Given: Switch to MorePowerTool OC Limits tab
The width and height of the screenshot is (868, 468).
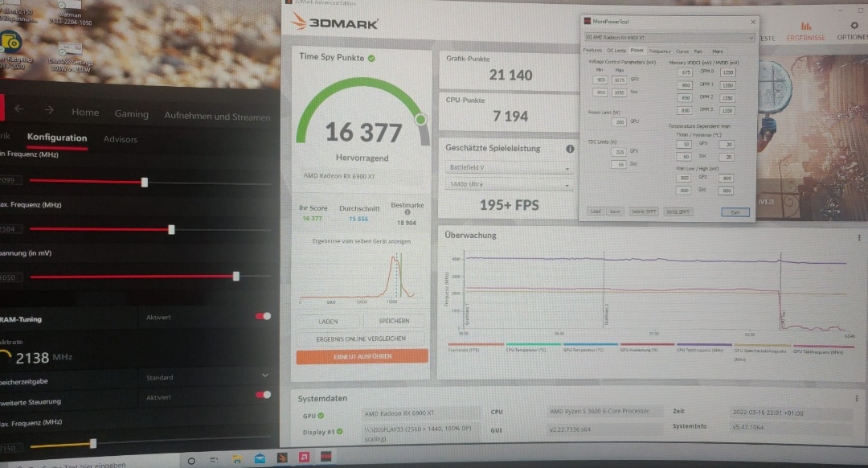Looking at the screenshot, I should point(616,51).
